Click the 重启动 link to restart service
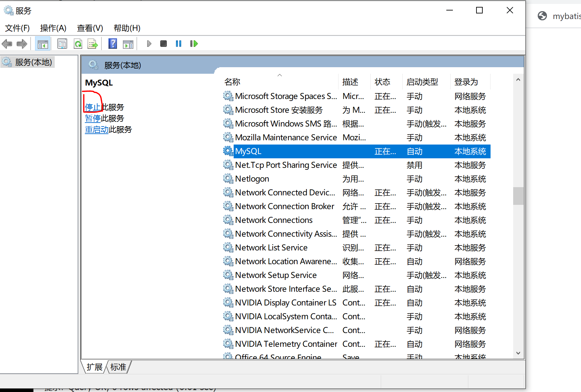 pyautogui.click(x=97, y=129)
